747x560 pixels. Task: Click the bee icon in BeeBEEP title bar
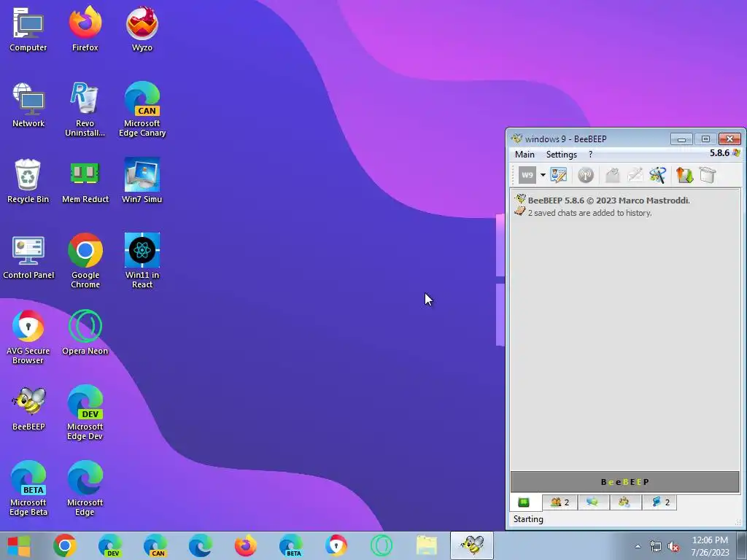coord(516,139)
